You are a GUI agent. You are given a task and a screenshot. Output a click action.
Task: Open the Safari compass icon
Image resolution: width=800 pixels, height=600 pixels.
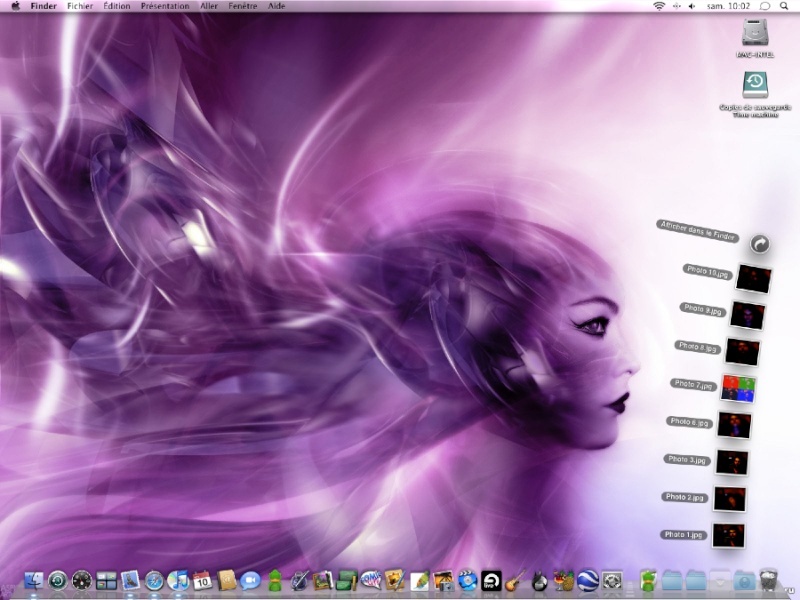(x=154, y=581)
